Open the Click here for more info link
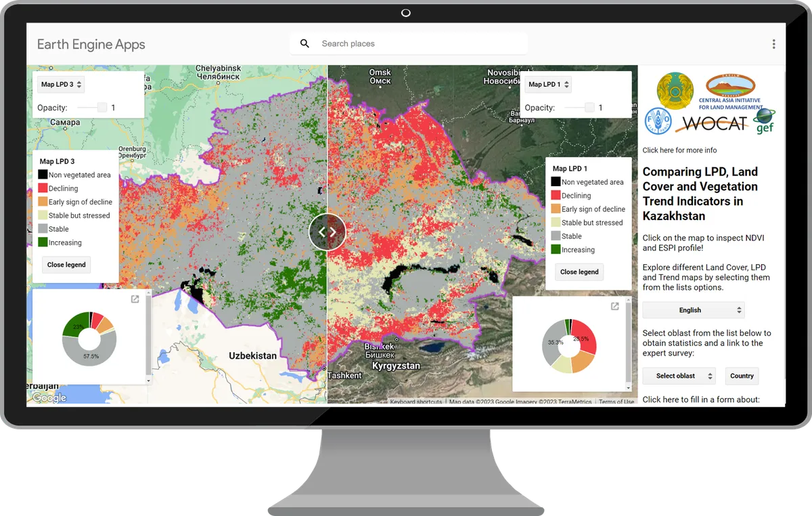 [679, 150]
